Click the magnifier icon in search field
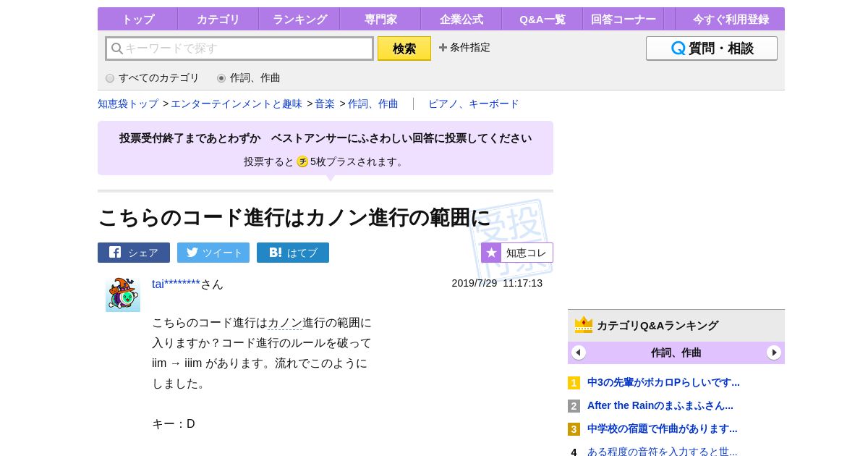 tap(117, 48)
